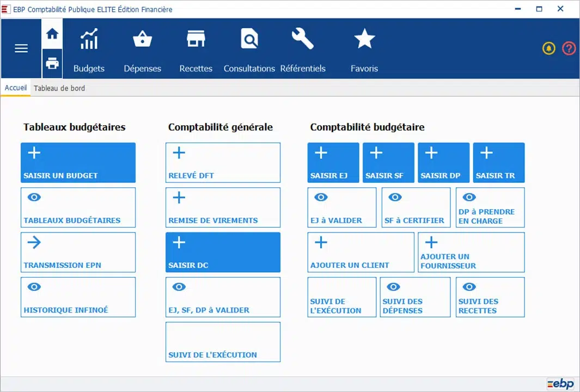This screenshot has width=580, height=392.
Task: Open the Remise de virements tile
Action: [x=223, y=207]
